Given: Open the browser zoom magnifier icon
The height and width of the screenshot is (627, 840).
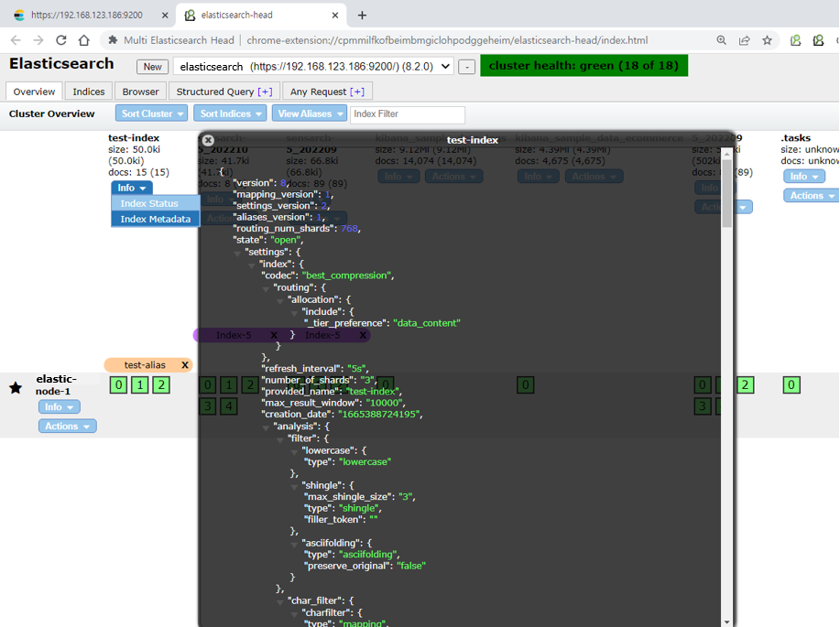Looking at the screenshot, I should click(722, 40).
